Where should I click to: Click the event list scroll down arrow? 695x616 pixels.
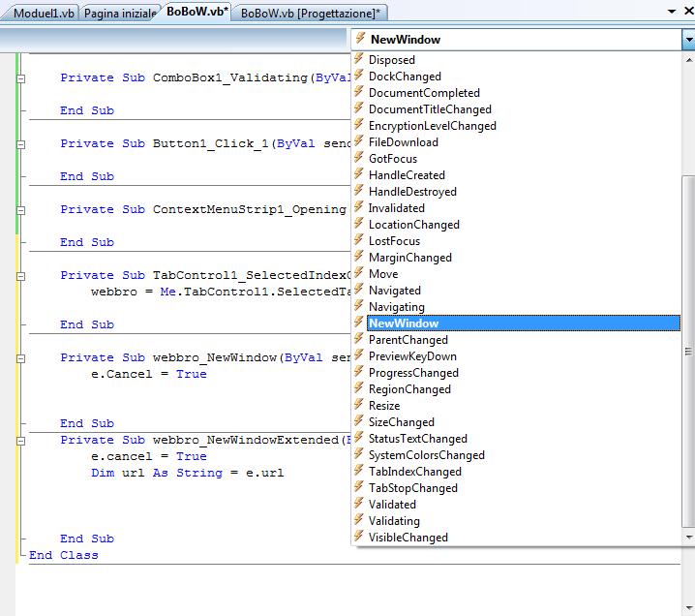click(x=689, y=537)
